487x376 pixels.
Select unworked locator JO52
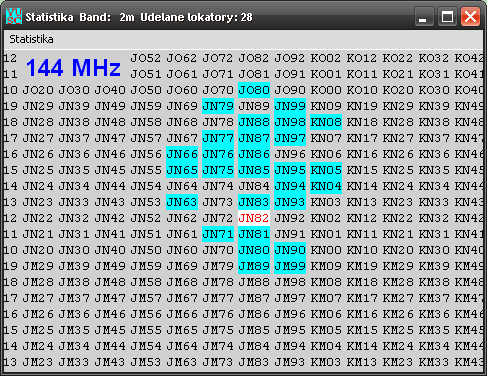click(146, 58)
